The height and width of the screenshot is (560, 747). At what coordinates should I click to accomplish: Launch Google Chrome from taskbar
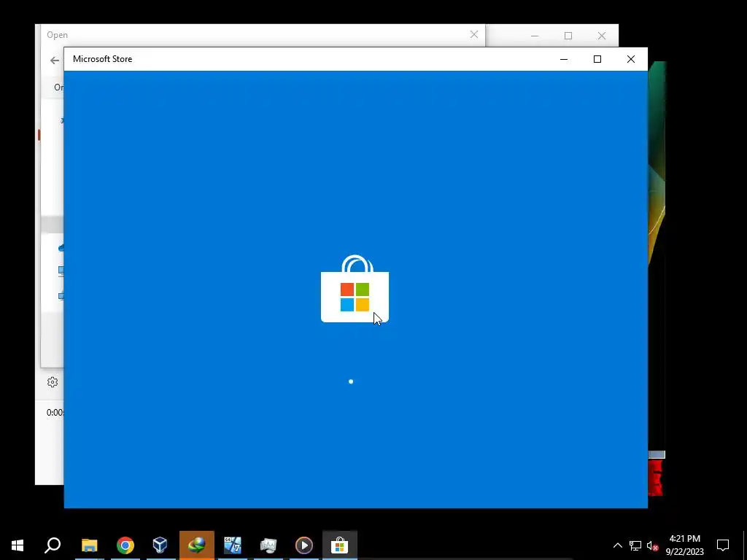click(x=125, y=545)
